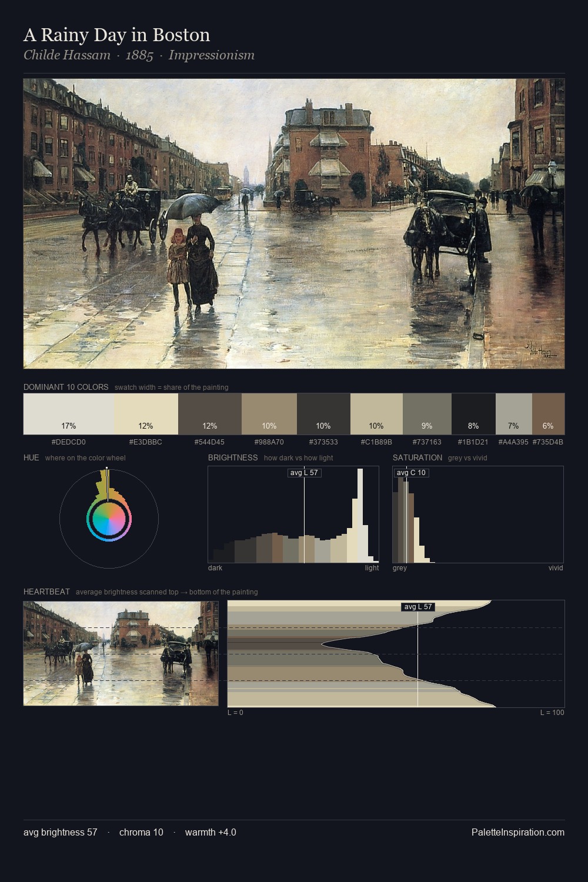The width and height of the screenshot is (588, 882).
Task: Click the 'dark' axis label under Brightness
Action: coord(215,568)
